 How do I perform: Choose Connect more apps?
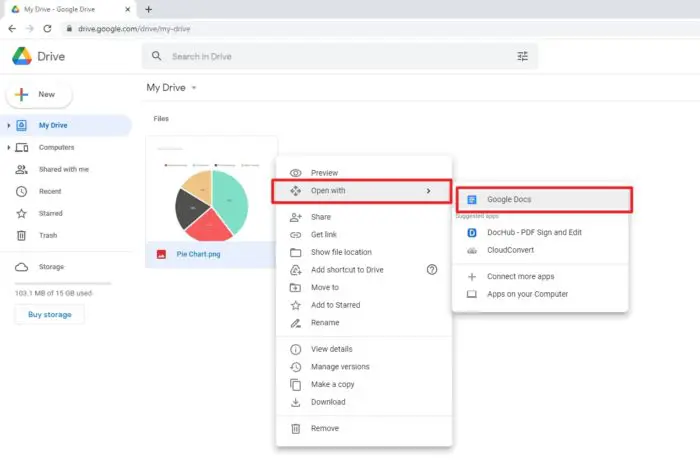(x=540, y=277)
